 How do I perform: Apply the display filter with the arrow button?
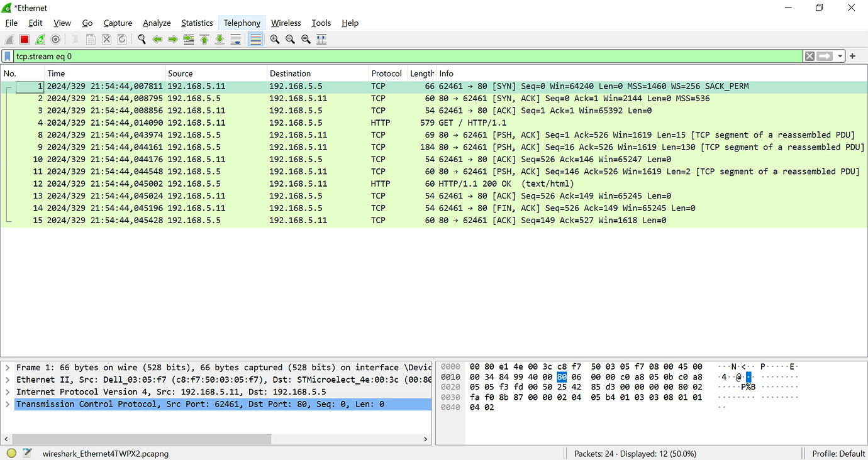click(x=824, y=56)
